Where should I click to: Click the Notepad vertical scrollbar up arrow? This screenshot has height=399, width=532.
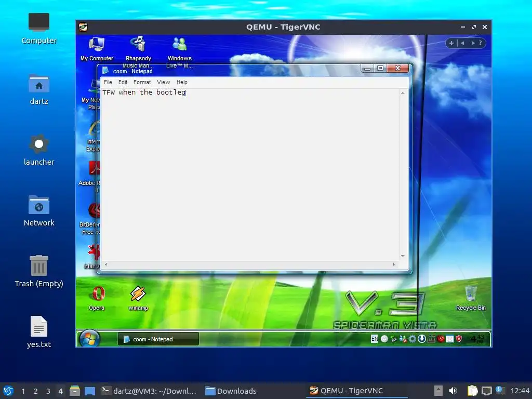[x=403, y=92]
